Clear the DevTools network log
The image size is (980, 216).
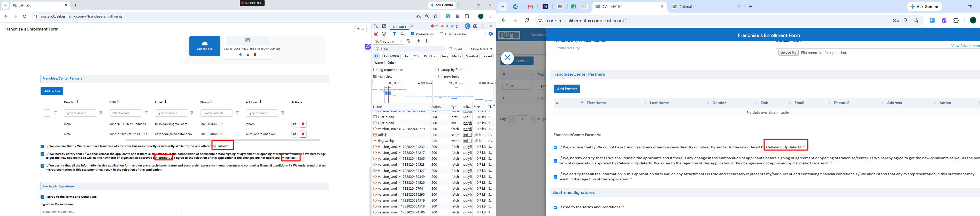pyautogui.click(x=384, y=34)
